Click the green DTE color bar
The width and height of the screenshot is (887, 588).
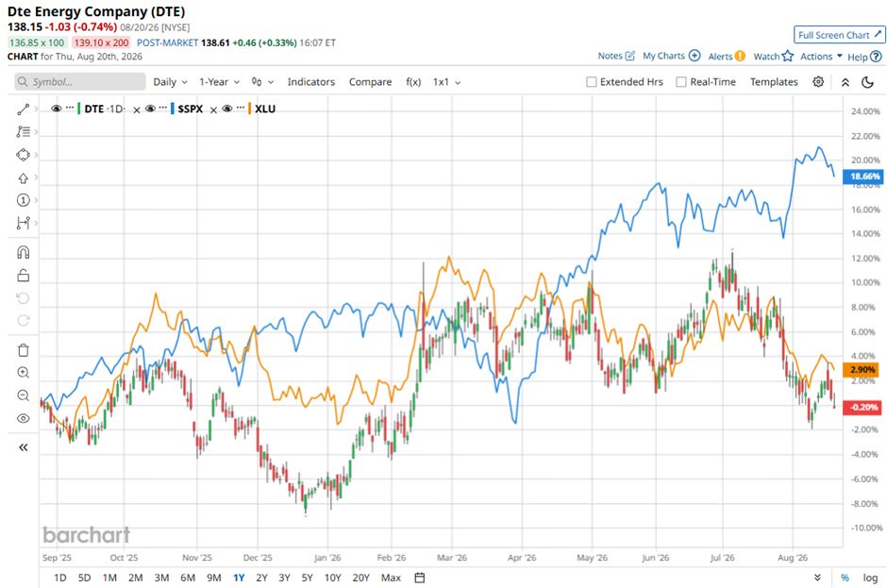click(x=79, y=109)
